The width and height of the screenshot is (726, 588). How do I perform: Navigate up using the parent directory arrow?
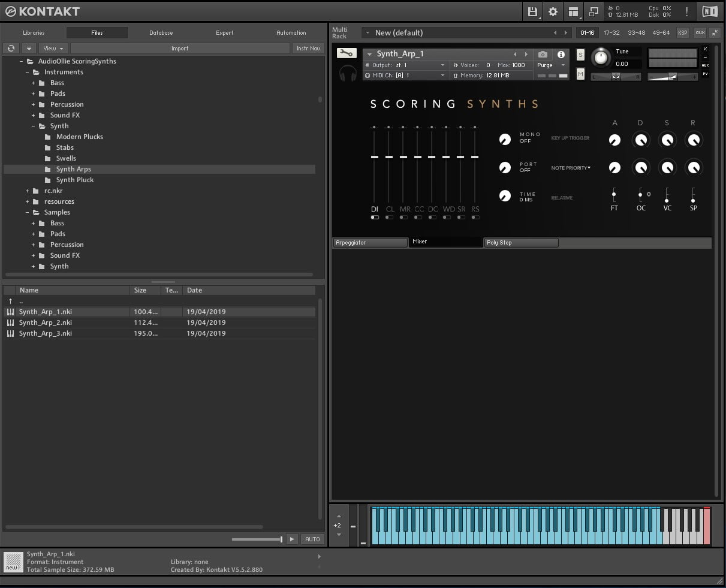[x=10, y=301]
